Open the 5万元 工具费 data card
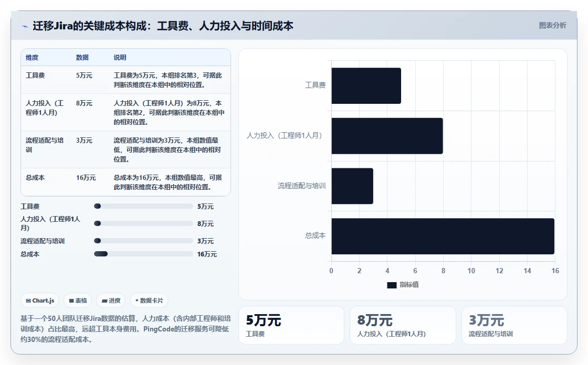This screenshot has height=365, width=588. 291,325
